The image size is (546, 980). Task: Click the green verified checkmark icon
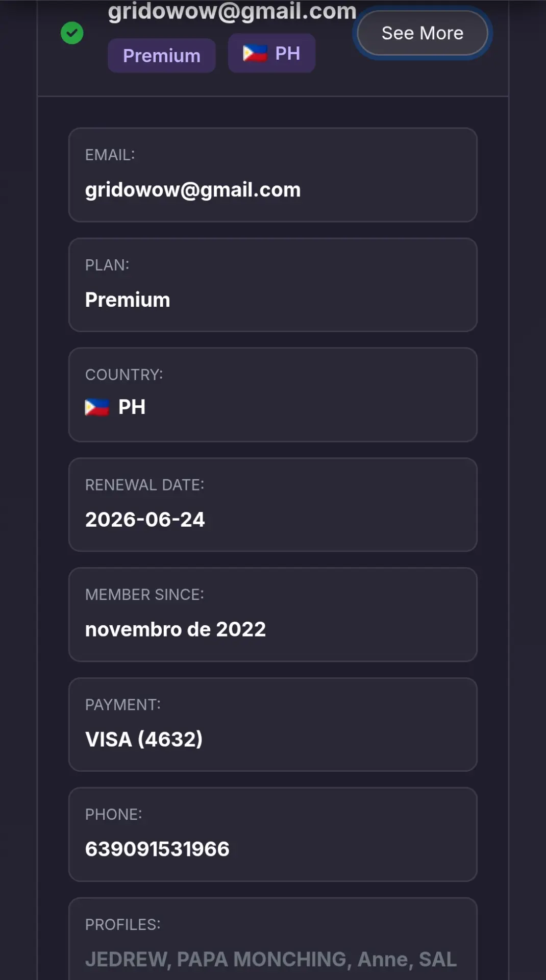pos(72,33)
